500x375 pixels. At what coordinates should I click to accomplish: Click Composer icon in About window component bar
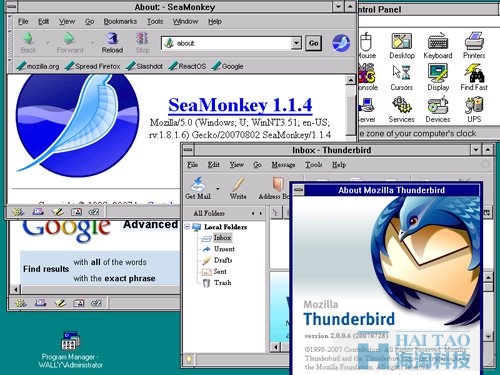point(57,212)
